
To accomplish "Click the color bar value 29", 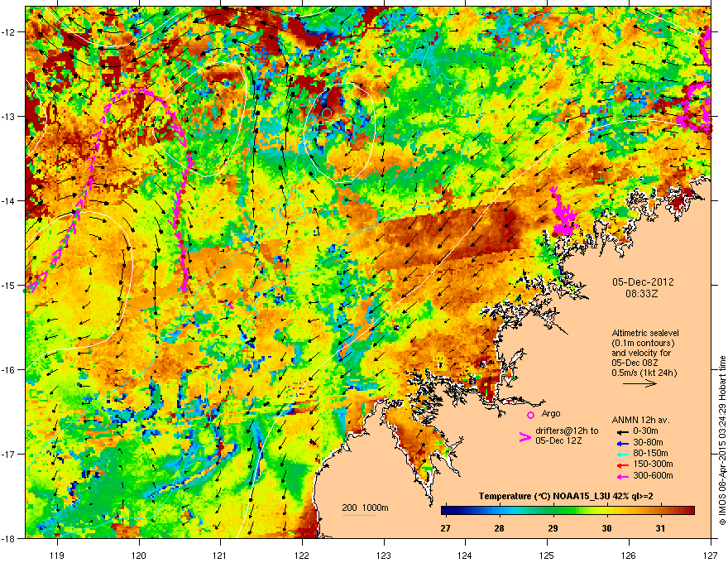I will (553, 528).
